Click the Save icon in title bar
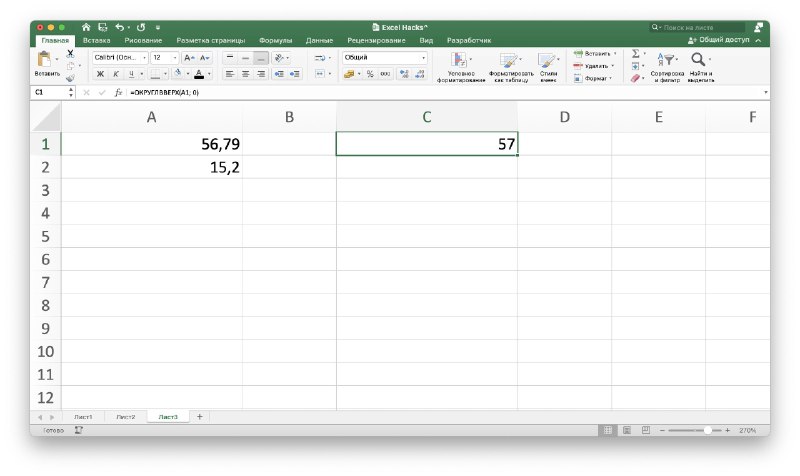Image resolution: width=800 pixels, height=476 pixels. pos(103,27)
